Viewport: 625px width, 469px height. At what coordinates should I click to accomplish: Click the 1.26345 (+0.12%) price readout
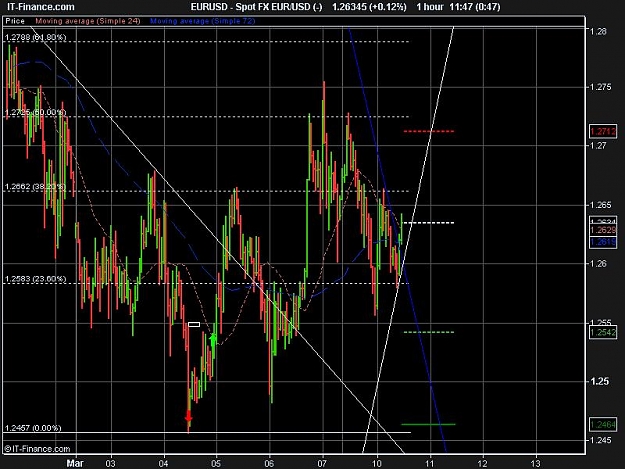(369, 7)
